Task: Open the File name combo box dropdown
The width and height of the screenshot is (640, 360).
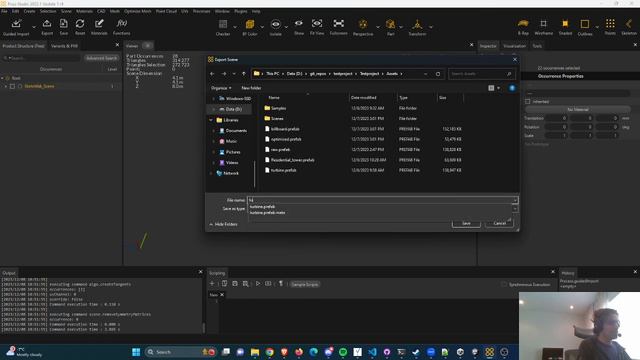Action: [x=515, y=200]
